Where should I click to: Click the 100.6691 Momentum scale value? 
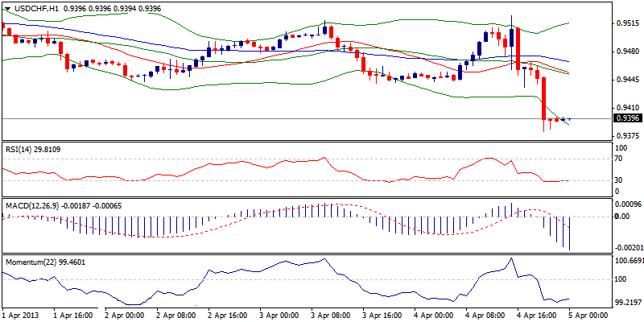[629, 261]
